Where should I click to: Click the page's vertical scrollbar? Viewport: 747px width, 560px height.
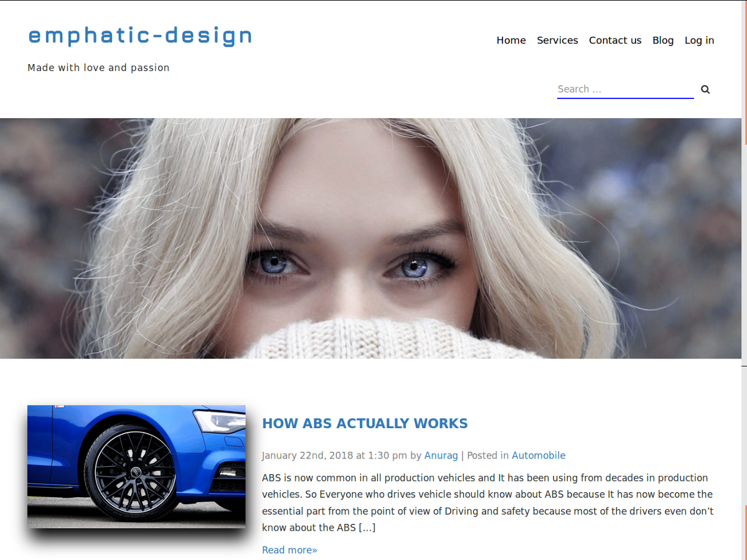[744, 249]
